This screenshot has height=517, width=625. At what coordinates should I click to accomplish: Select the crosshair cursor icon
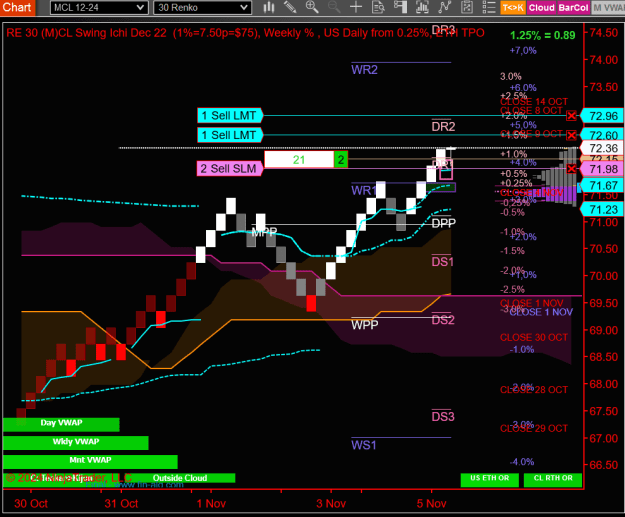click(356, 7)
